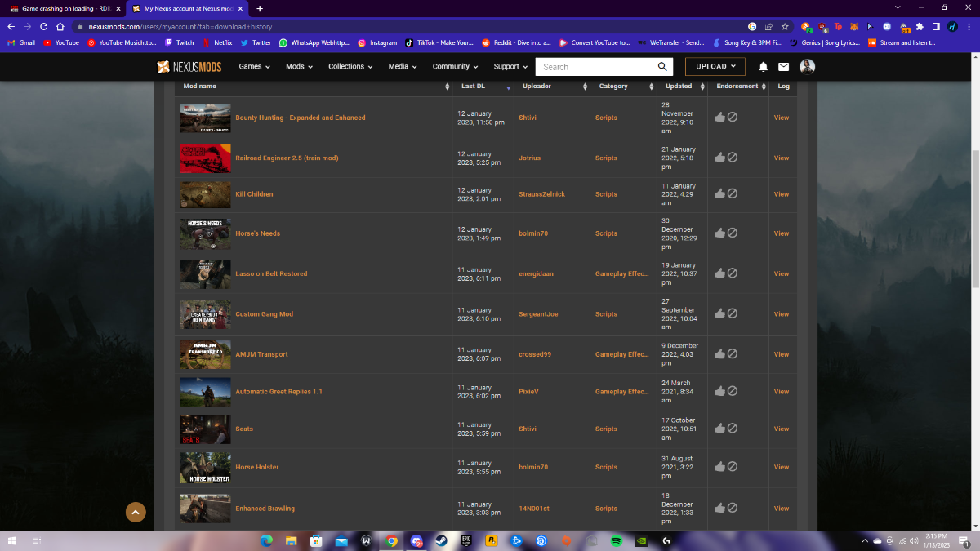View the log for Custom Gang Mod
This screenshot has width=980, height=551.
(x=782, y=314)
